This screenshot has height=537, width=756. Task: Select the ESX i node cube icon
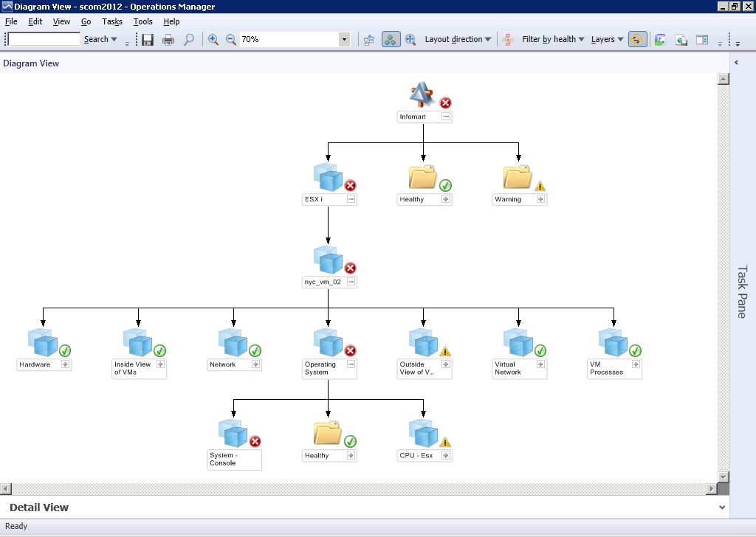(x=328, y=177)
